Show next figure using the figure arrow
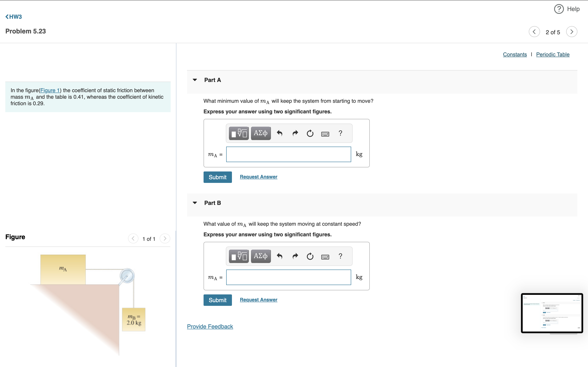Viewport: 588px width, 367px height. pos(165,239)
